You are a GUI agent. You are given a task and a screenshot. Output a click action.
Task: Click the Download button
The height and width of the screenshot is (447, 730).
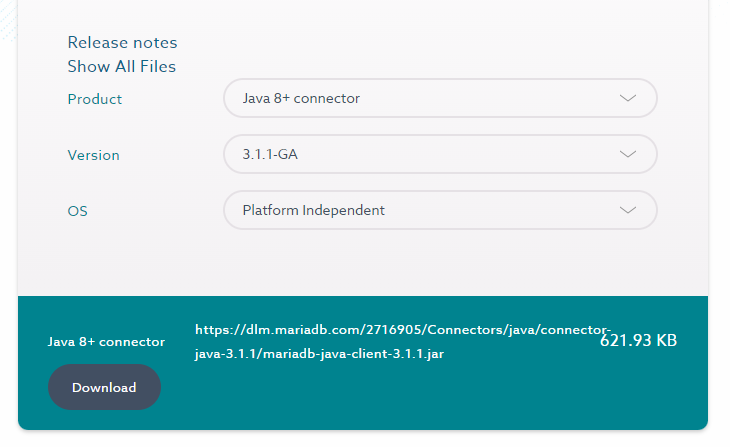point(104,387)
